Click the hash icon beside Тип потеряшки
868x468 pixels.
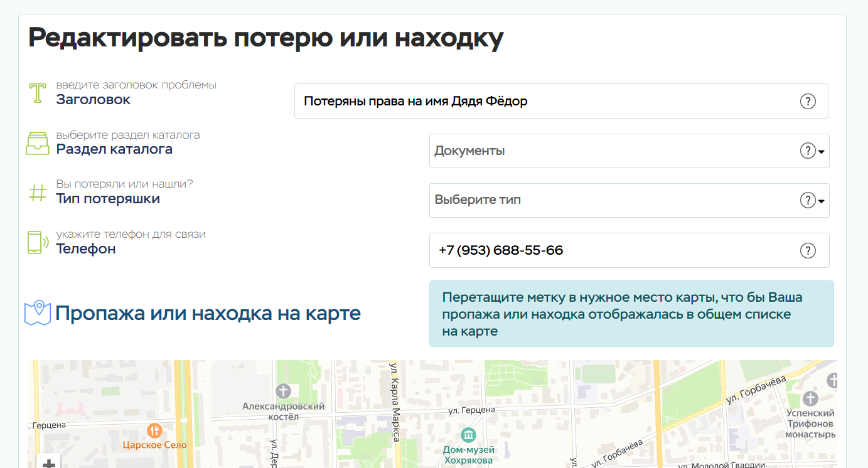pos(38,193)
